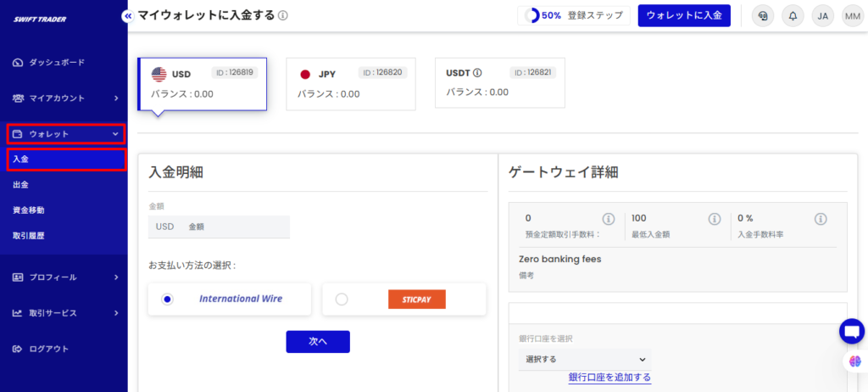
Task: Click the 次へ button
Action: [318, 342]
